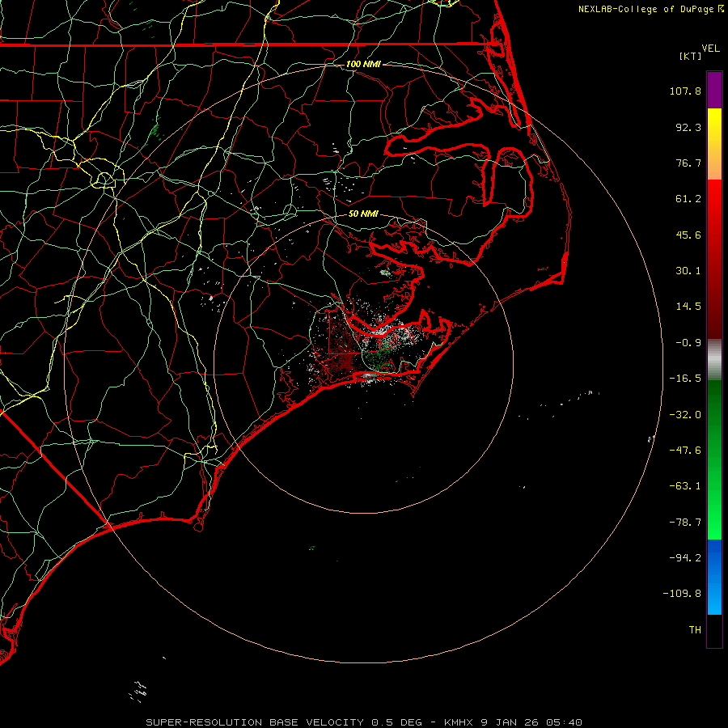Click the 107.8 velocity scale value
The width and height of the screenshot is (728, 728).
(x=685, y=91)
